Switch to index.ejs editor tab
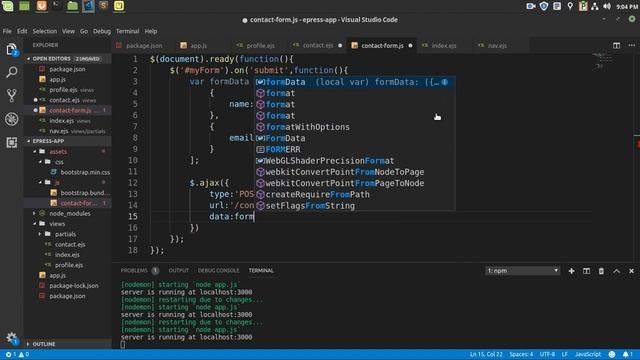Image resolution: width=640 pixels, height=360 pixels. coord(444,46)
